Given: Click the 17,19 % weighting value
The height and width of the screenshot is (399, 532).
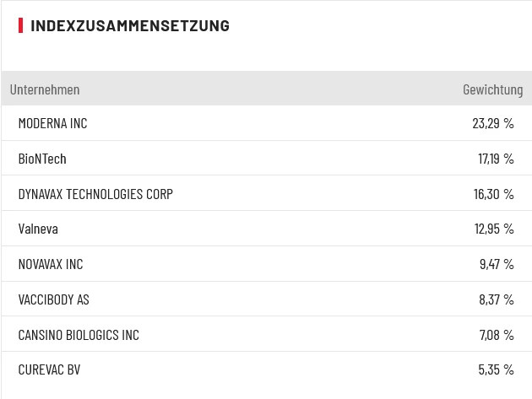Looking at the screenshot, I should tap(496, 159).
